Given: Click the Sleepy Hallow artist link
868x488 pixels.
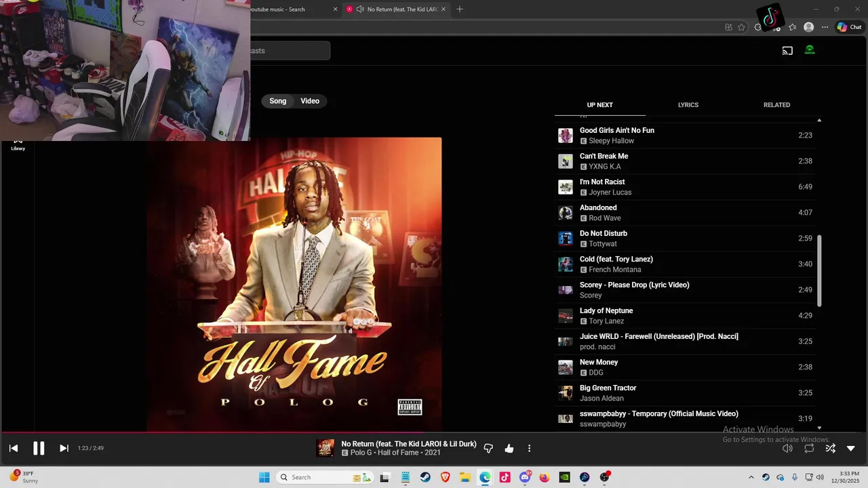Looking at the screenshot, I should [611, 141].
